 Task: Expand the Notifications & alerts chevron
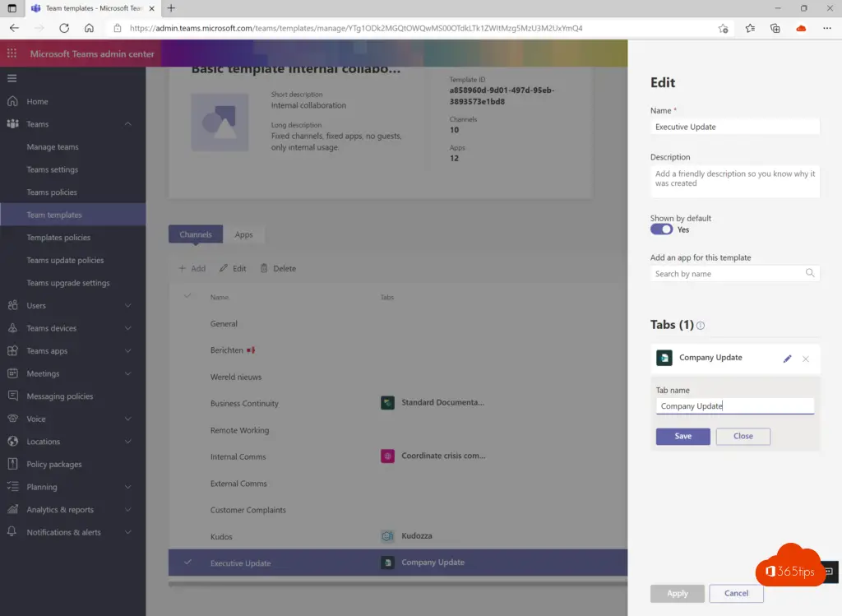[x=127, y=532]
